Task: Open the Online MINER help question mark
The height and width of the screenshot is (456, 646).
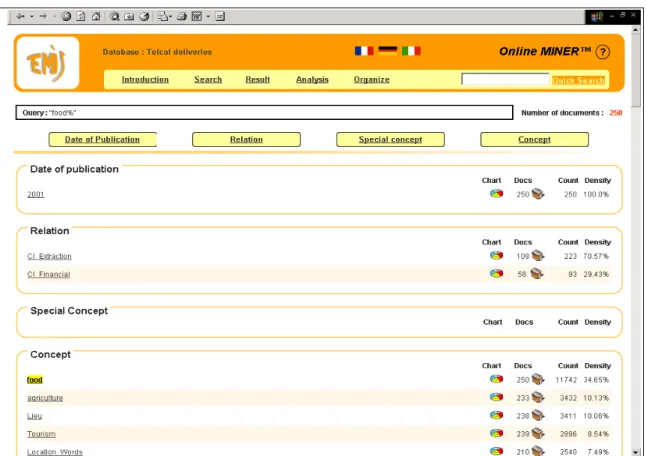Action: point(602,52)
